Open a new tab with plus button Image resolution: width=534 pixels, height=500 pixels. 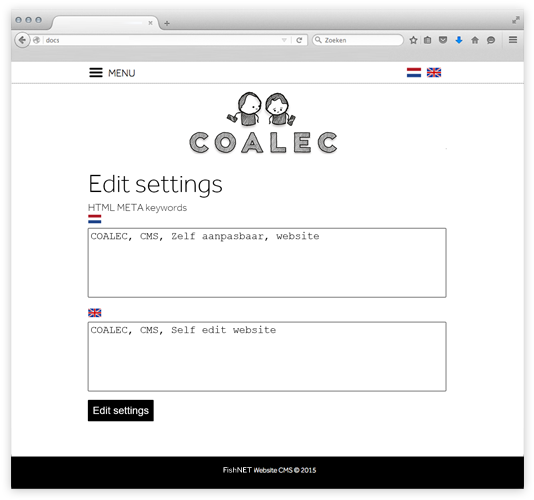pos(167,23)
